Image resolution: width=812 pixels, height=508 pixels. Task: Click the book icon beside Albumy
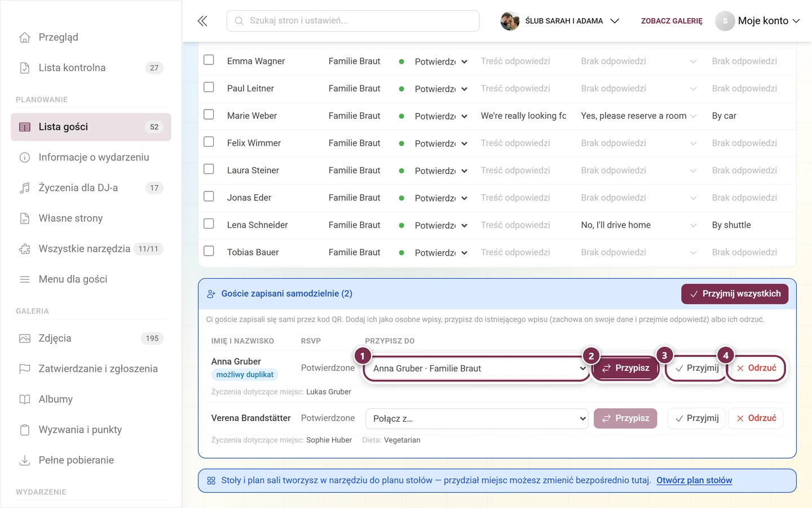[25, 400]
